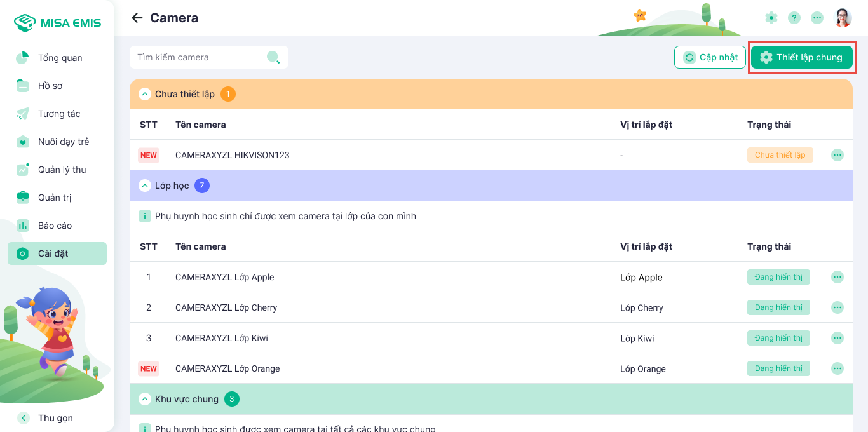Viewport: 868px width, 432px height.
Task: Open user profile avatar
Action: coord(843,18)
